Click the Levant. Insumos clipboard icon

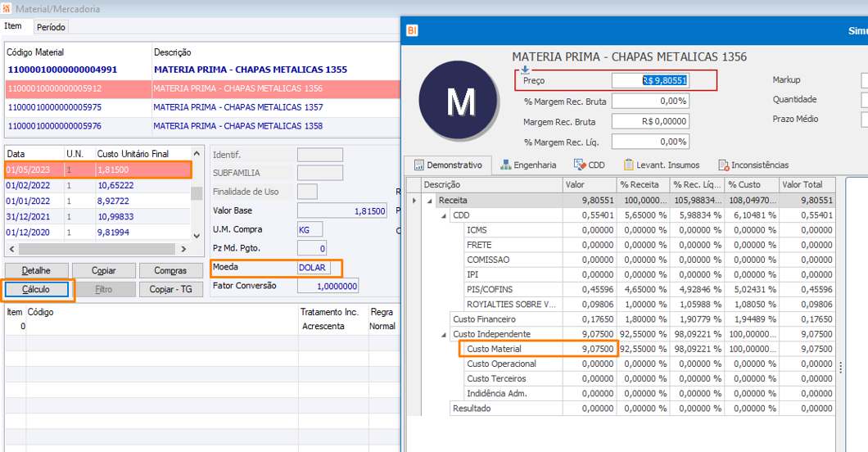(x=628, y=165)
